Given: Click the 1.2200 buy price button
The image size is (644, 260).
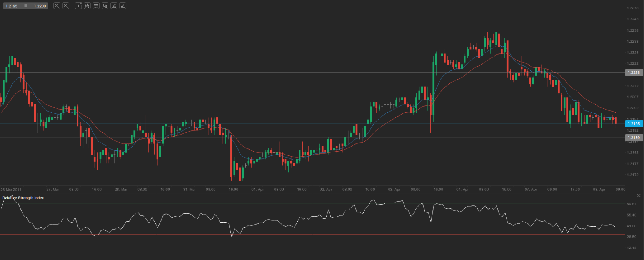Looking at the screenshot, I should tap(40, 6).
